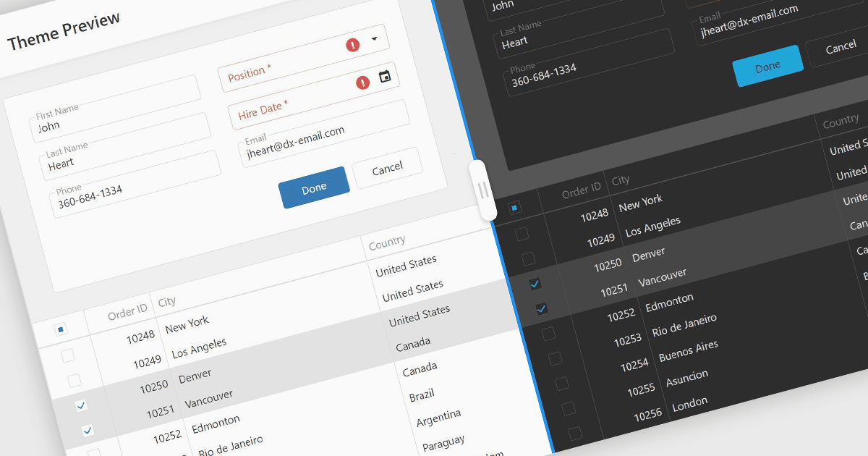Image resolution: width=868 pixels, height=456 pixels.
Task: Select Rio de Janeiro in dark grid
Action: [684, 326]
